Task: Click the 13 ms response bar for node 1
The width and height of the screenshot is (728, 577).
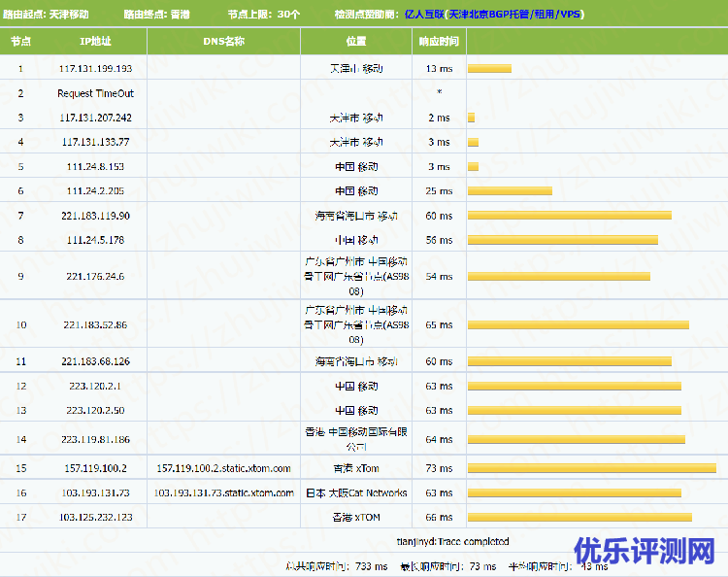Action: [489, 69]
